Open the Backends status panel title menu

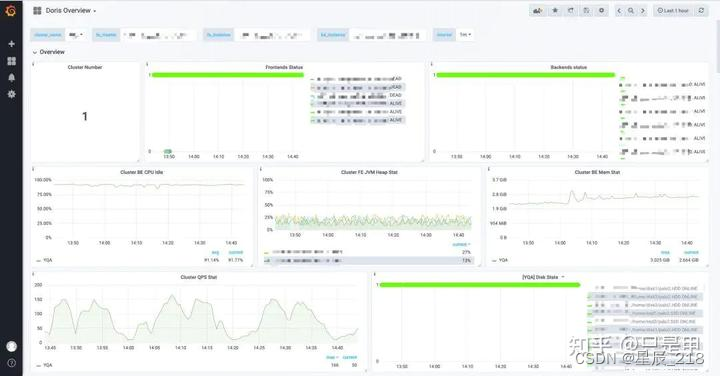568,67
